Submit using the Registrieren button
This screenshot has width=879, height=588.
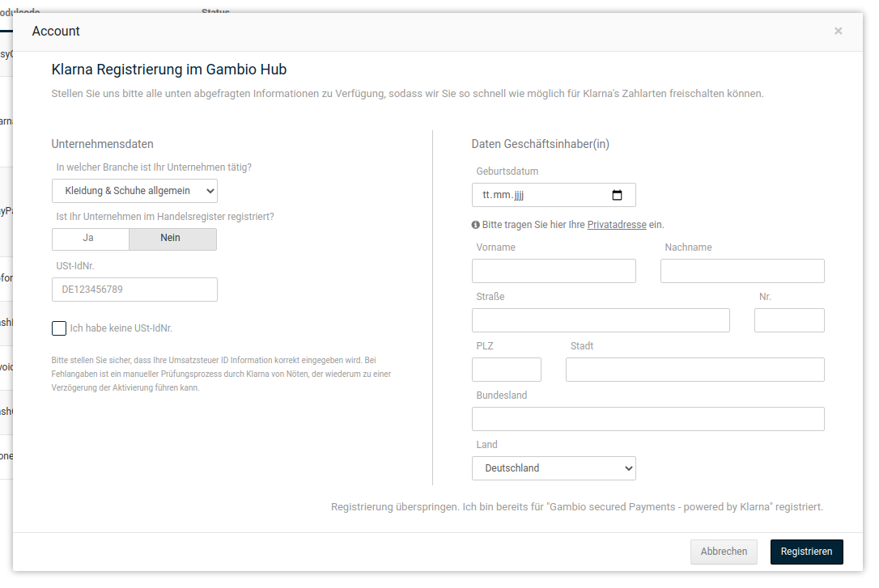(807, 552)
